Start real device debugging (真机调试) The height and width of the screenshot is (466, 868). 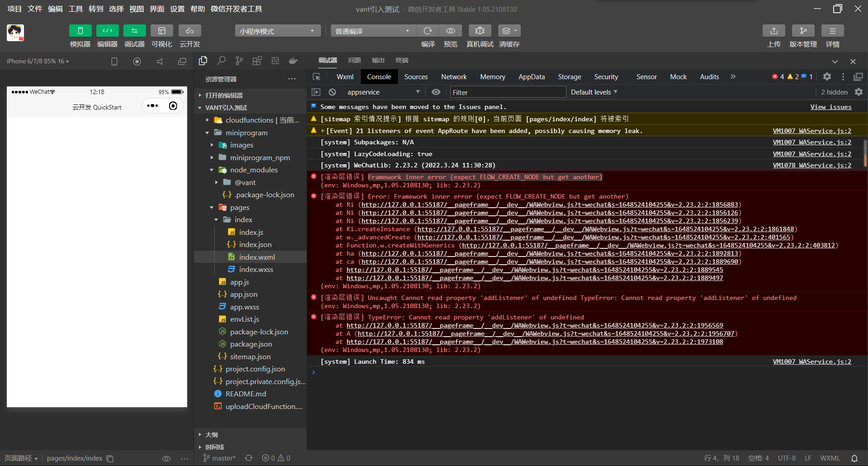480,31
